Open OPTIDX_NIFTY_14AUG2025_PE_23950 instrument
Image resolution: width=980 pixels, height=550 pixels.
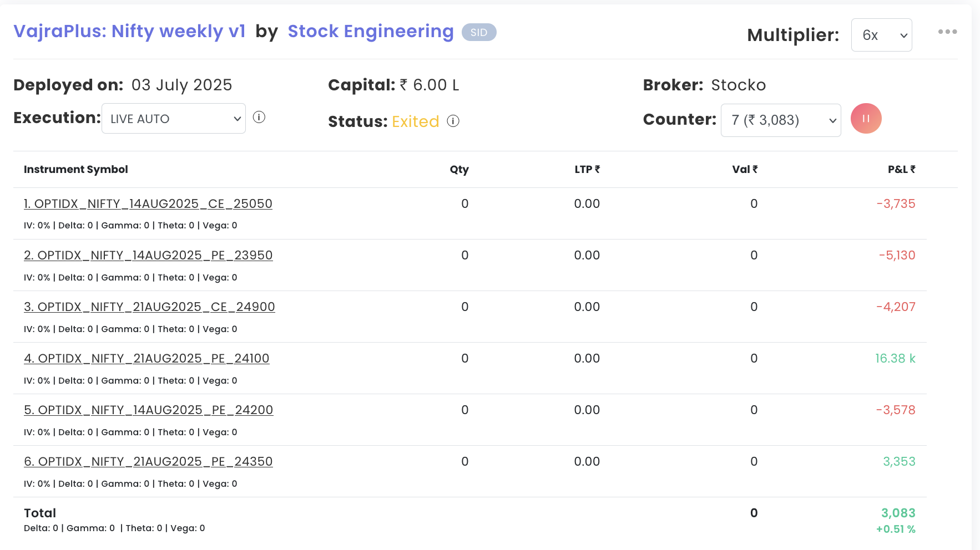point(148,256)
